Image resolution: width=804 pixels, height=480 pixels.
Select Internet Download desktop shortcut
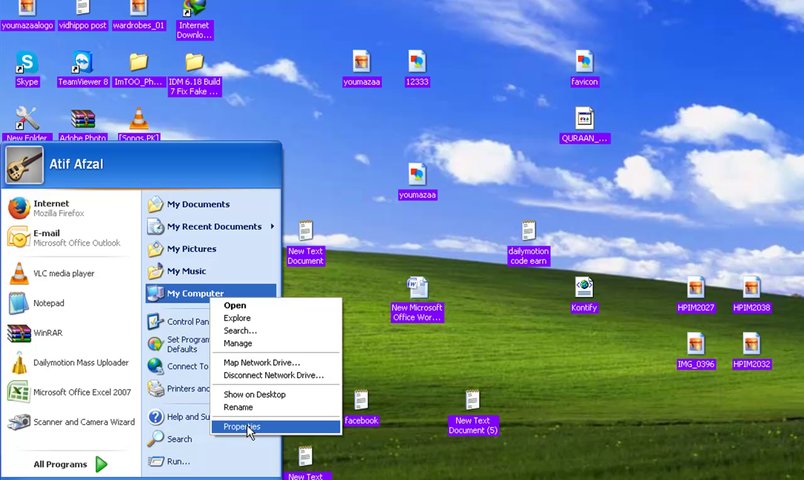tap(194, 8)
